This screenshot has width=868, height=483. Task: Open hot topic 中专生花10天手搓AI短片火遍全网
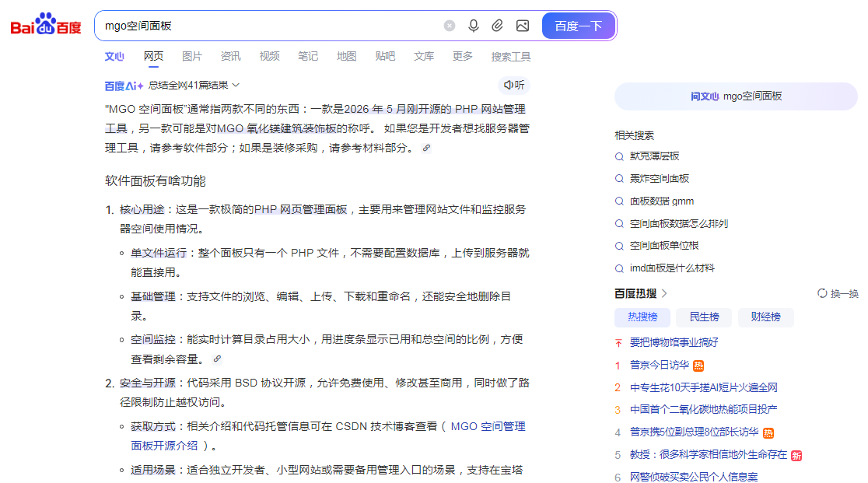(x=704, y=387)
